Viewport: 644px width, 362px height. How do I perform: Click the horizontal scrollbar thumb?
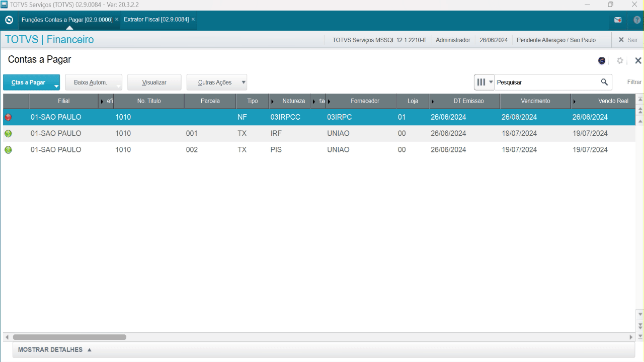(69, 337)
